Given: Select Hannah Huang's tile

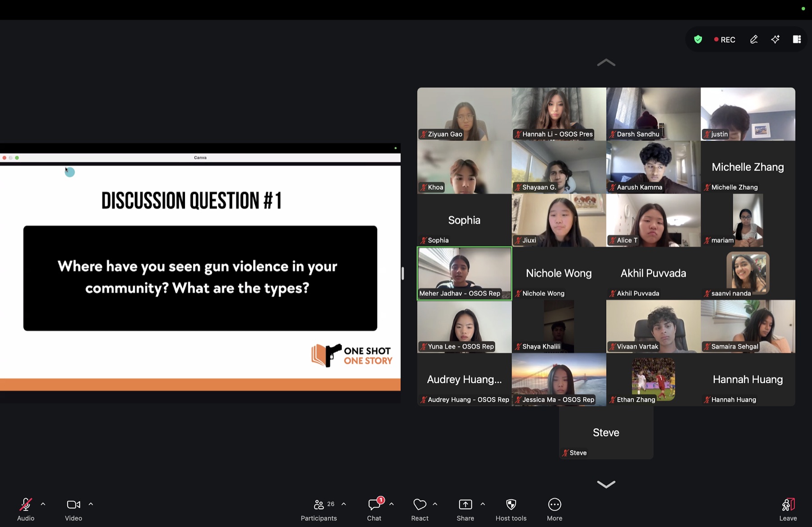Looking at the screenshot, I should pos(748,380).
